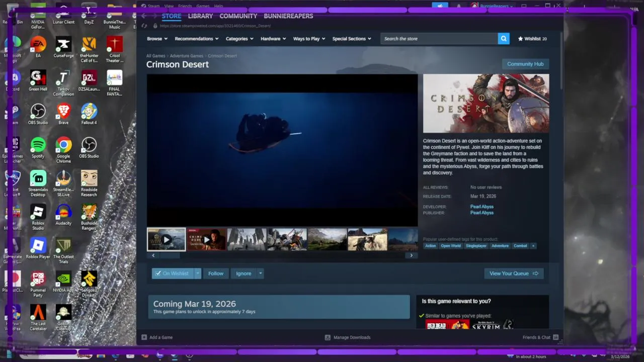Open NVIDIA App desktop icon
The height and width of the screenshot is (362, 644).
(x=63, y=282)
